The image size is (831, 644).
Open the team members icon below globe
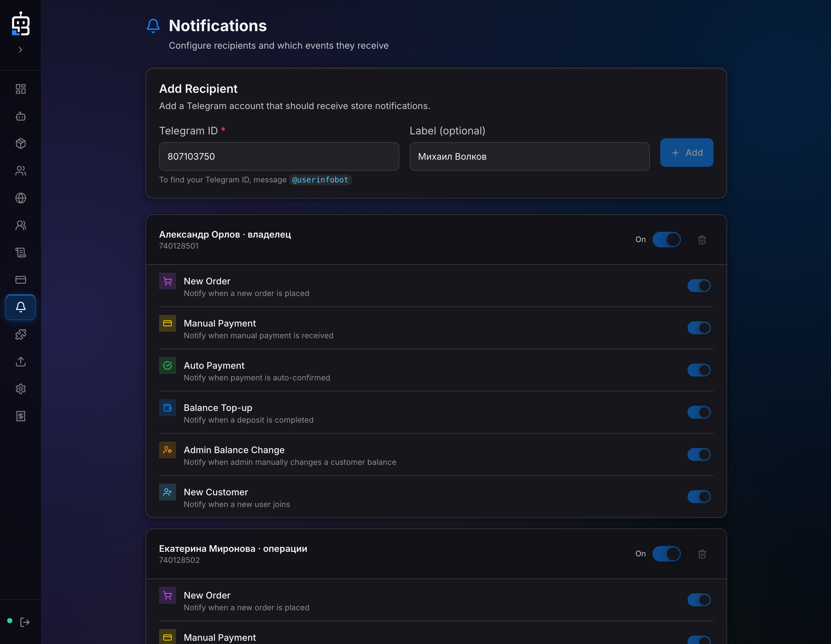[20, 225]
